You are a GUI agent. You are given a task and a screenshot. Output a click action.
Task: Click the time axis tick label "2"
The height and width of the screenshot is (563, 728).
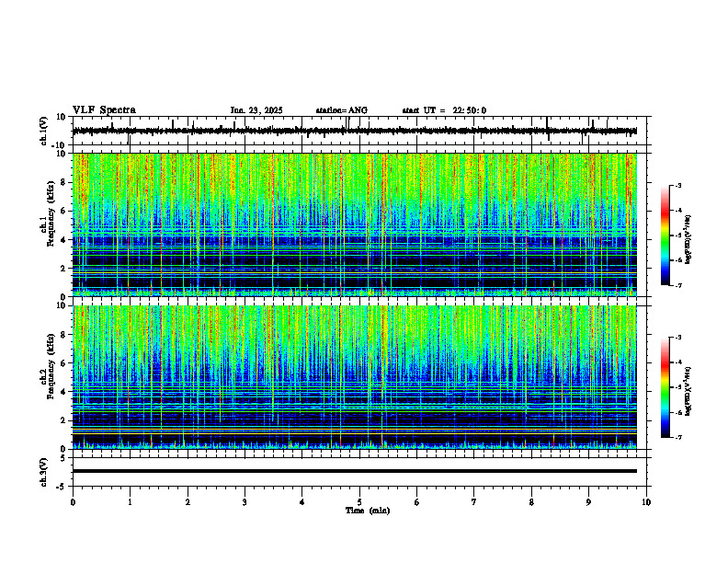188,502
